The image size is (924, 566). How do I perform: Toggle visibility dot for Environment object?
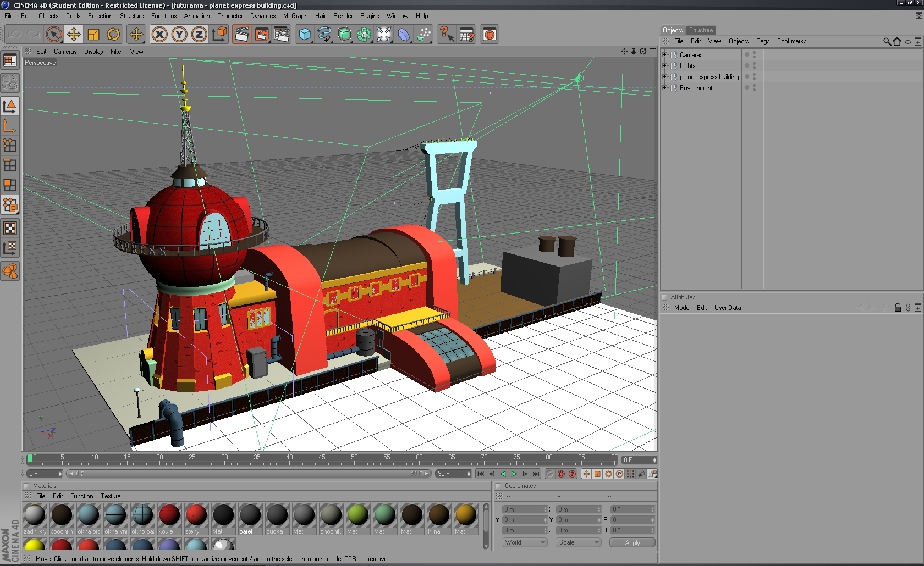click(x=747, y=87)
